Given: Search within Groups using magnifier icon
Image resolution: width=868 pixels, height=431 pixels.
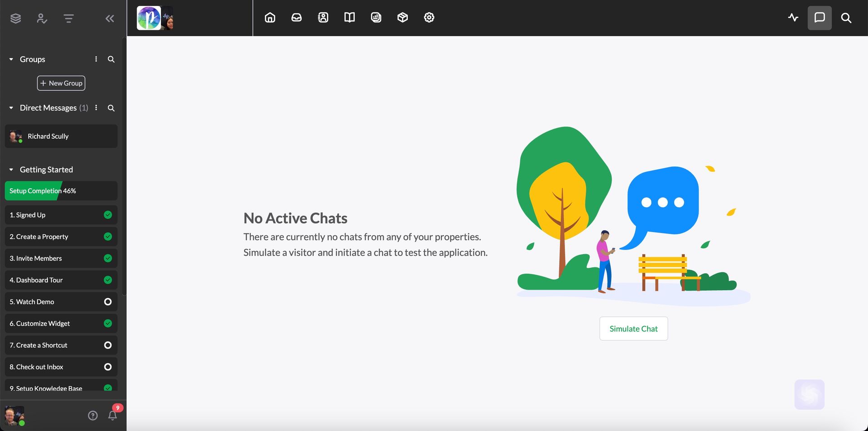Looking at the screenshot, I should [111, 59].
